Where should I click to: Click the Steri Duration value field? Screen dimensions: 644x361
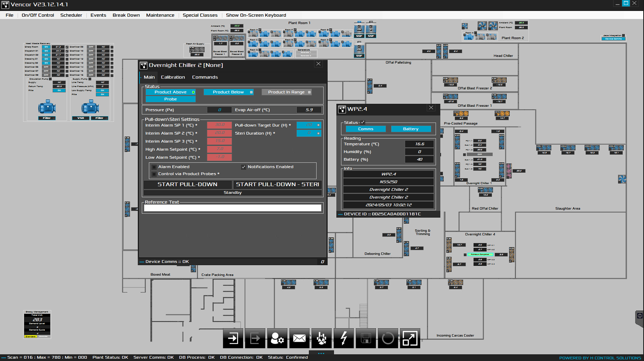coord(309,133)
